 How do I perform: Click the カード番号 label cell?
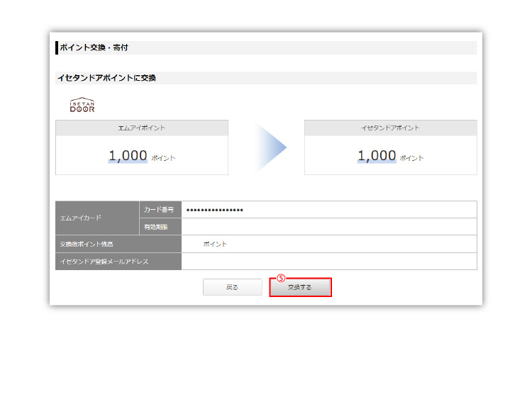160,210
